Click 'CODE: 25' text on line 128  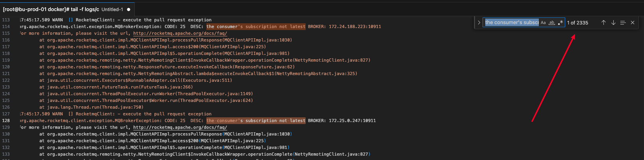click(175, 120)
